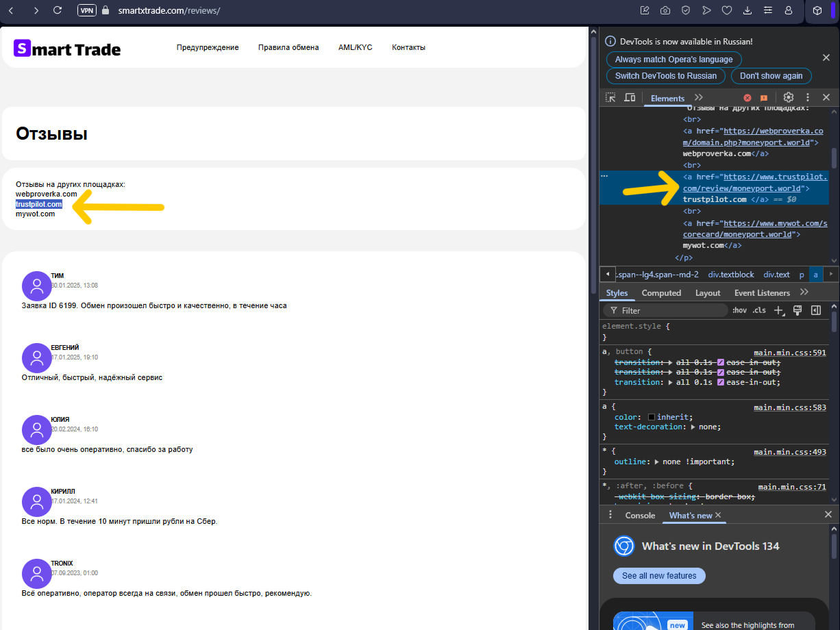The width and height of the screenshot is (840, 630).
Task: Open the send/flow arrow icon
Action: [x=706, y=10]
